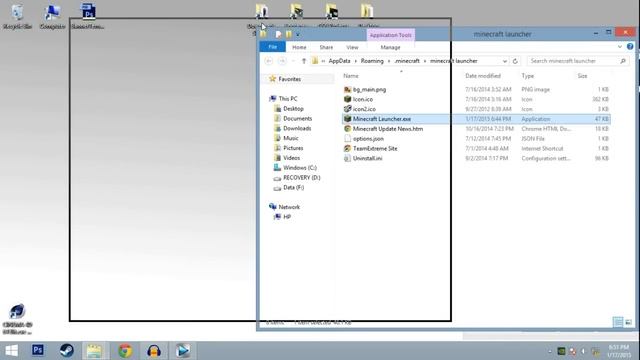Screen dimensions: 640x360
Task: Open Photoshop from the taskbar
Action: pos(38,350)
